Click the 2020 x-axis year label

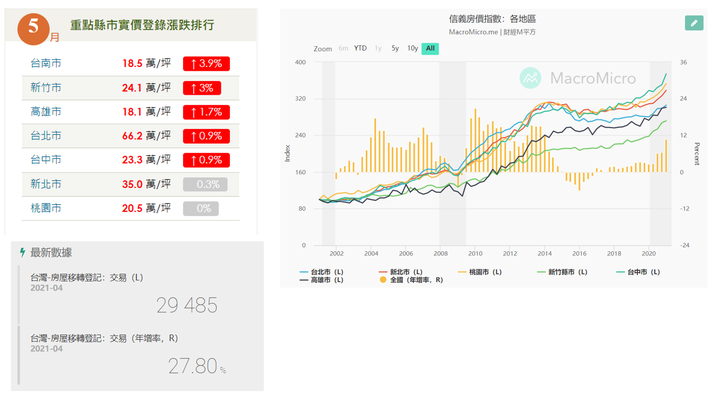click(649, 254)
